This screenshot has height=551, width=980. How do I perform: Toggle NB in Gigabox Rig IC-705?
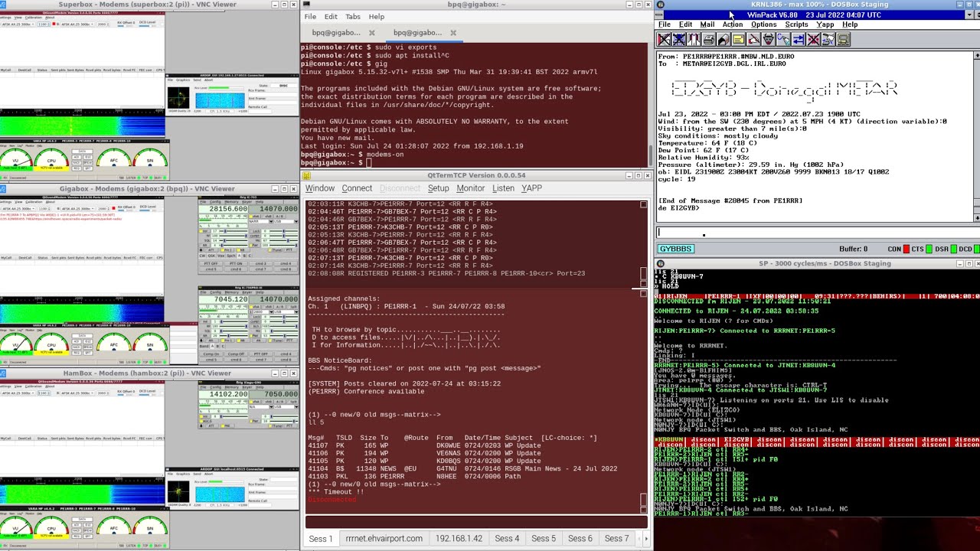(x=243, y=250)
